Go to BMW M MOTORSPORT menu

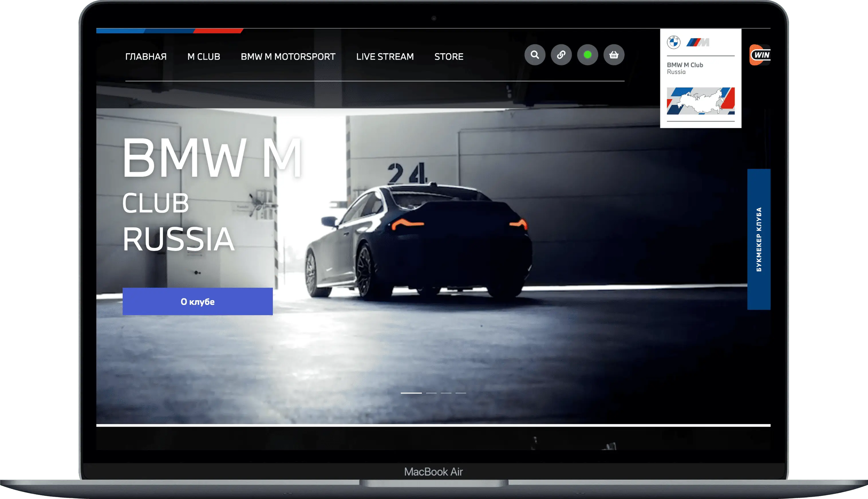(288, 56)
